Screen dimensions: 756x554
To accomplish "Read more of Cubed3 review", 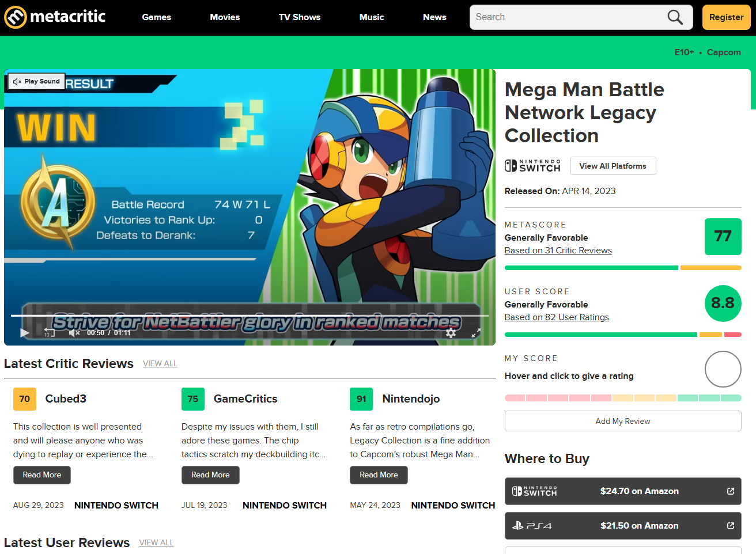I will click(42, 475).
